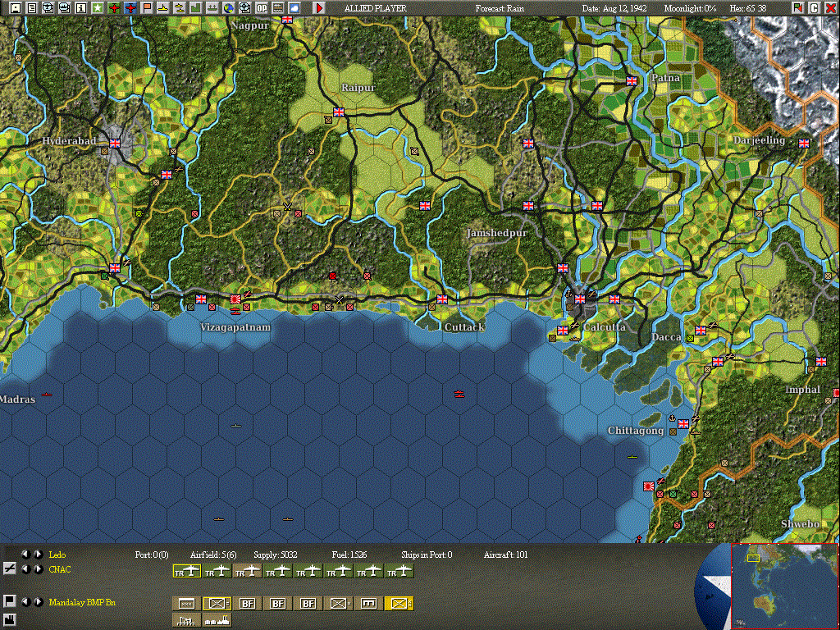The height and width of the screenshot is (630, 840).
Task: Click the white star on green icon
Action: coord(98,8)
